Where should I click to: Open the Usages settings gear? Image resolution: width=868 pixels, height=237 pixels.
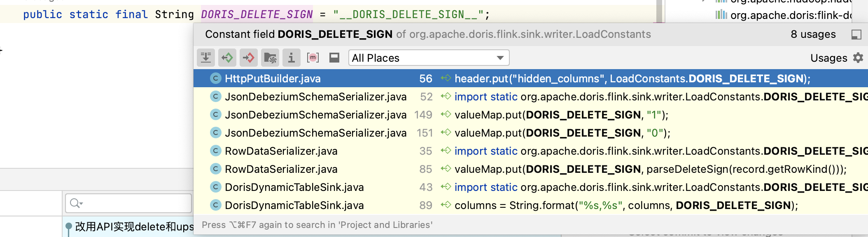pyautogui.click(x=858, y=58)
